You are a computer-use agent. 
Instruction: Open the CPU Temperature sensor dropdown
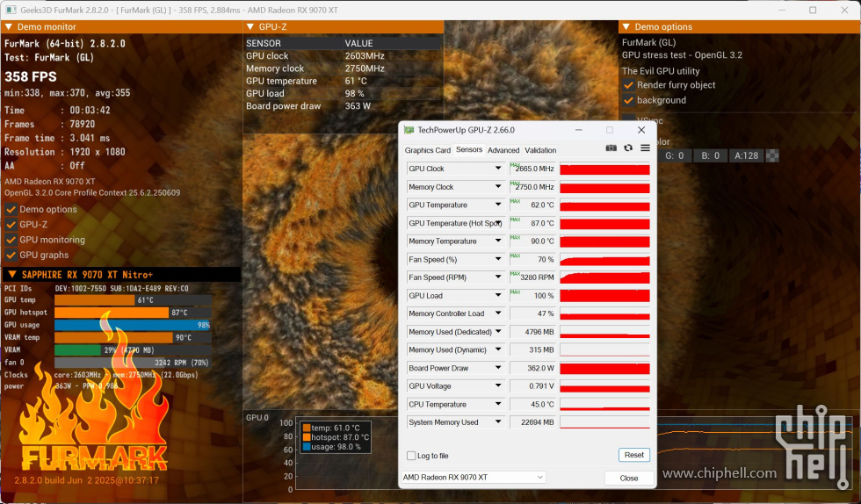point(498,404)
